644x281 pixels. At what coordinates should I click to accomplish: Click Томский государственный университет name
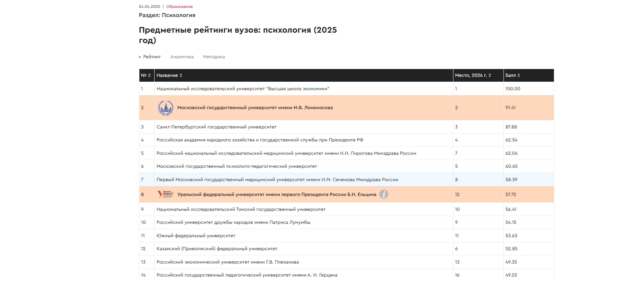click(x=241, y=209)
